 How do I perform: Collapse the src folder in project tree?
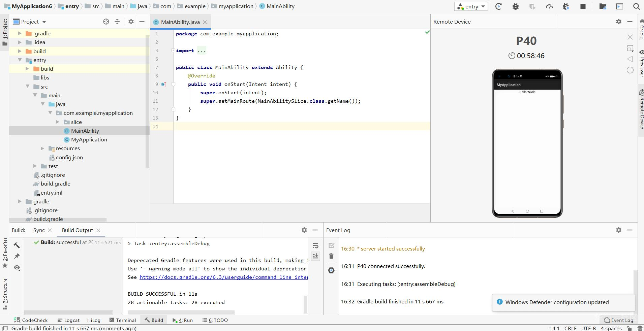(28, 87)
